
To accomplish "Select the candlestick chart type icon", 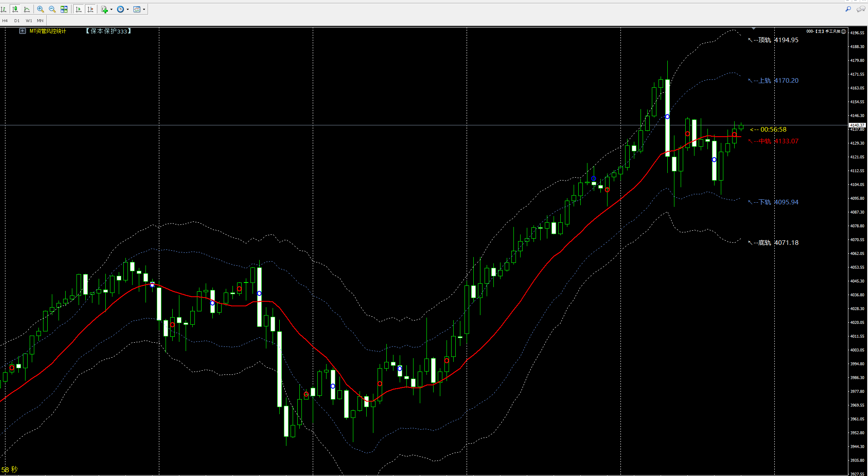I will pyautogui.click(x=15, y=9).
